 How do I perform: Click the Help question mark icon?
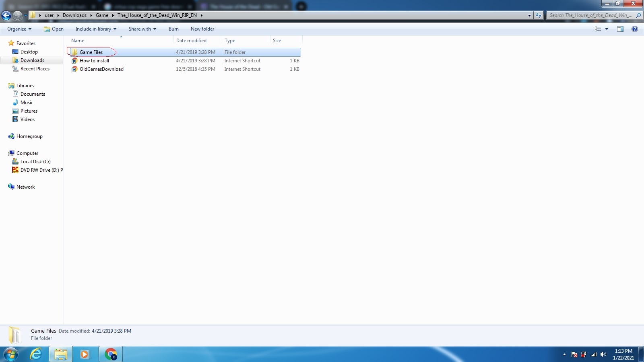pos(635,29)
